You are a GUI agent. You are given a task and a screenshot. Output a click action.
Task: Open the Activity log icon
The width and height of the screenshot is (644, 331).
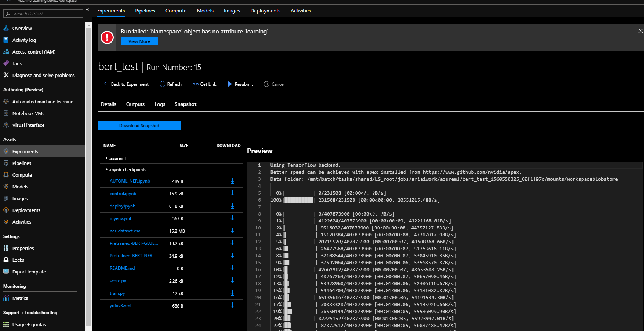6,40
